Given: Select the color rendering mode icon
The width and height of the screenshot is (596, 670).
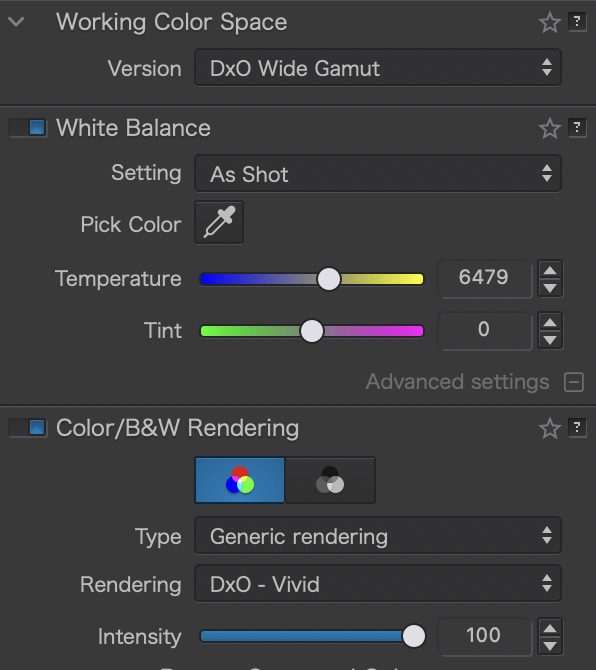Looking at the screenshot, I should 240,480.
